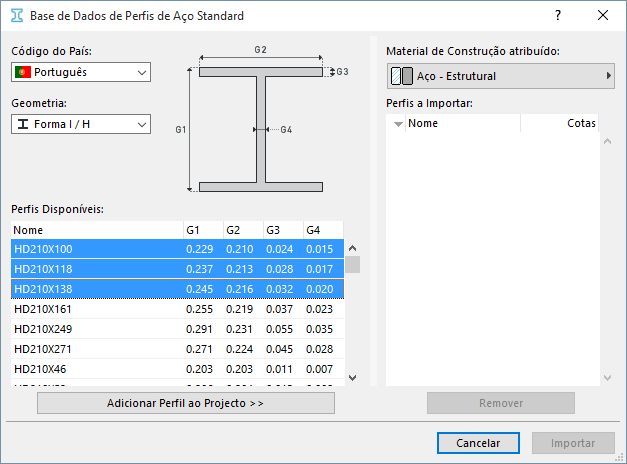Viewport: 627px width, 464px height.
Task: Close the steel profile database dialog
Action: [x=603, y=16]
